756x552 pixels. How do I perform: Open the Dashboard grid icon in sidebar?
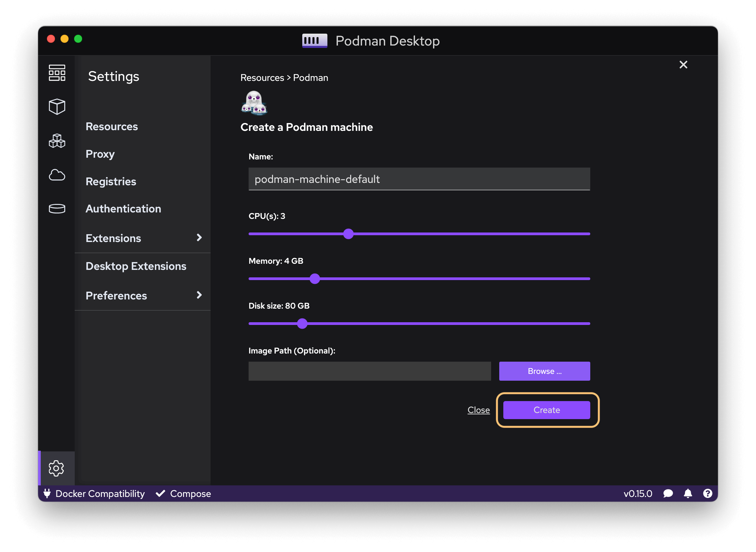pyautogui.click(x=57, y=73)
